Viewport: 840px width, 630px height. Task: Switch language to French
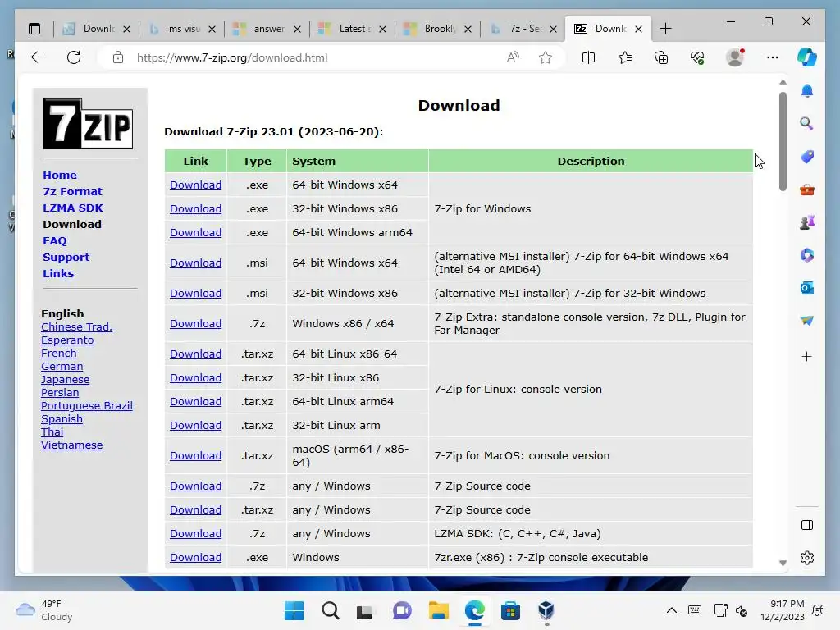(58, 353)
